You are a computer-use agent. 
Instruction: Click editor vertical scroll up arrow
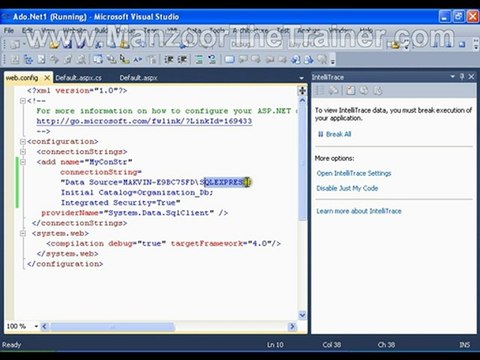[302, 100]
